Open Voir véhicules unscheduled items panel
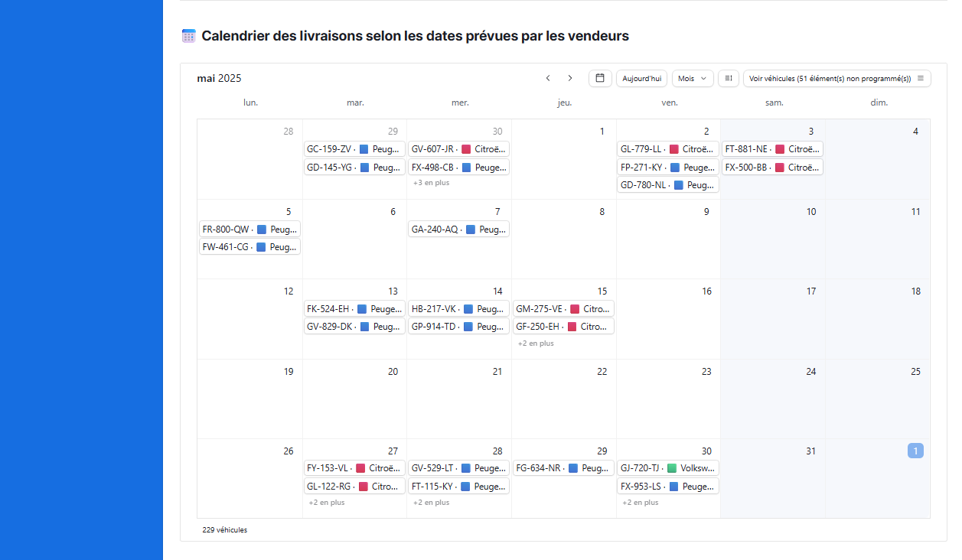The width and height of the screenshot is (962, 560). tap(837, 78)
